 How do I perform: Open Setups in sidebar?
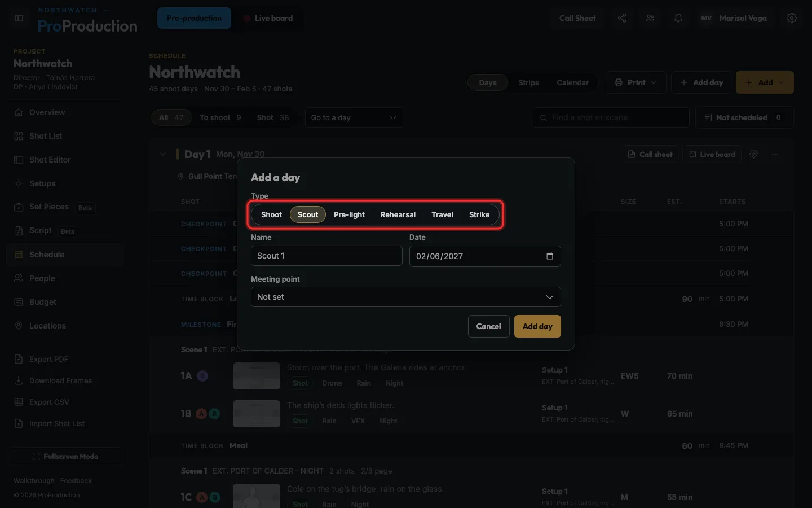click(65, 183)
